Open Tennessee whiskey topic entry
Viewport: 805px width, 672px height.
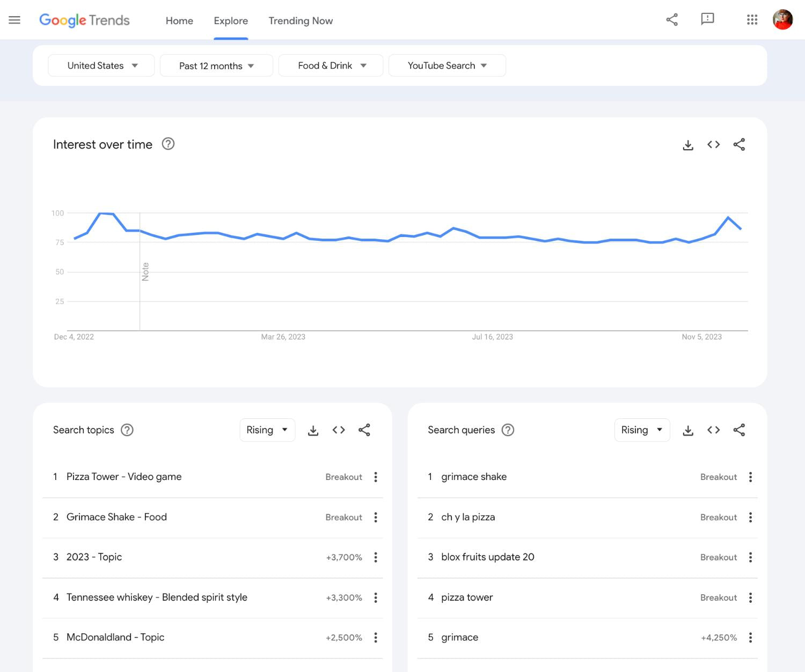click(x=157, y=597)
